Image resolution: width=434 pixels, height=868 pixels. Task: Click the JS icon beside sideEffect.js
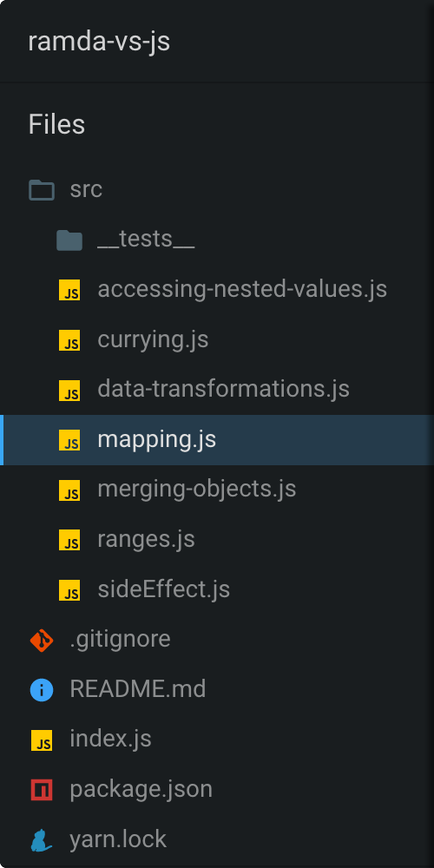coord(69,590)
